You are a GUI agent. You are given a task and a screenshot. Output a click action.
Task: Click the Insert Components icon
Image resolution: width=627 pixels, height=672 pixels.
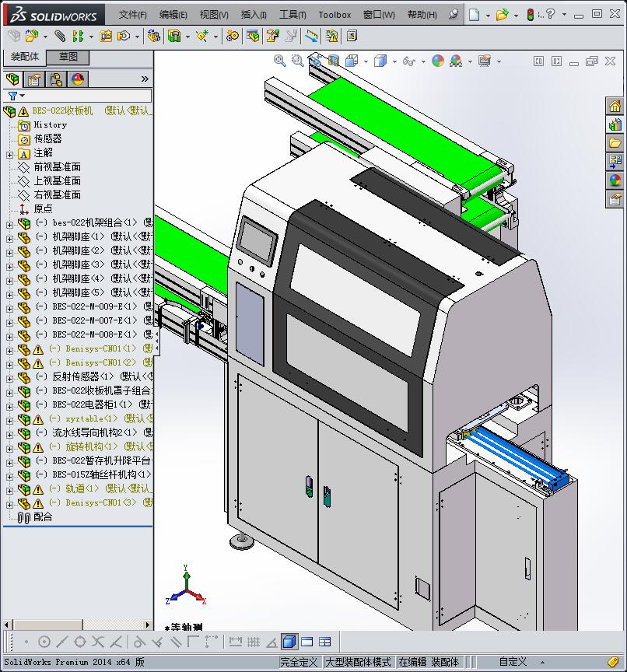(x=31, y=36)
